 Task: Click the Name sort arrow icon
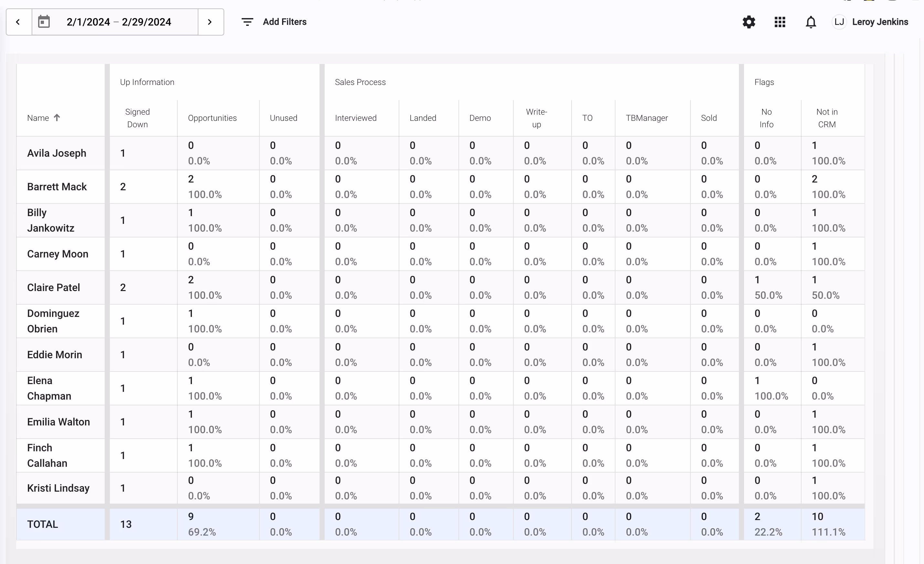pyautogui.click(x=57, y=118)
